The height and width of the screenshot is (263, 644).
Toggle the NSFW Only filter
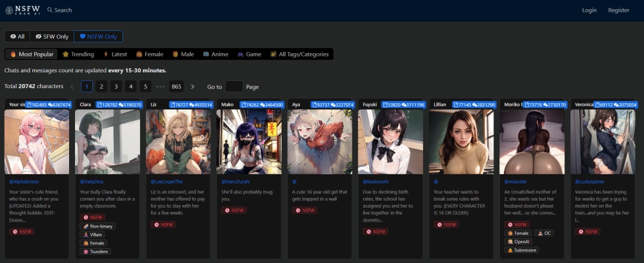tap(98, 37)
